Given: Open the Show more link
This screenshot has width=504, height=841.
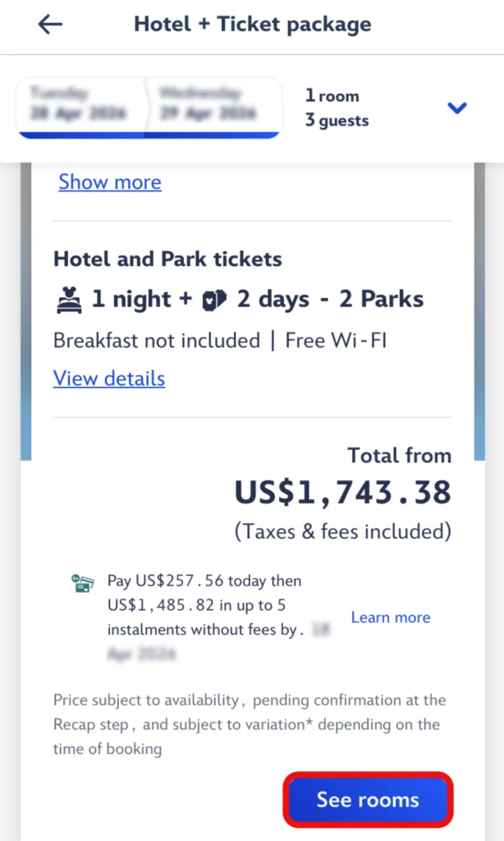Looking at the screenshot, I should click(x=110, y=182).
